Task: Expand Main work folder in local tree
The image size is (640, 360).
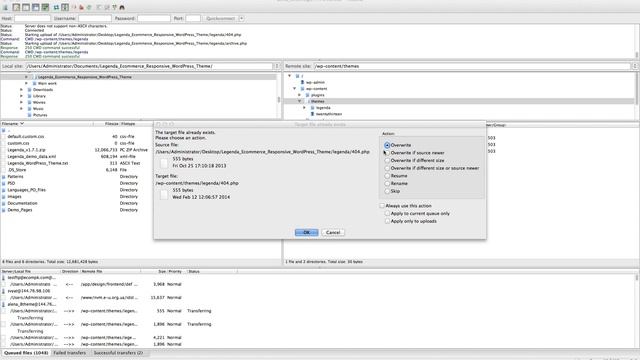Action: click(x=27, y=83)
